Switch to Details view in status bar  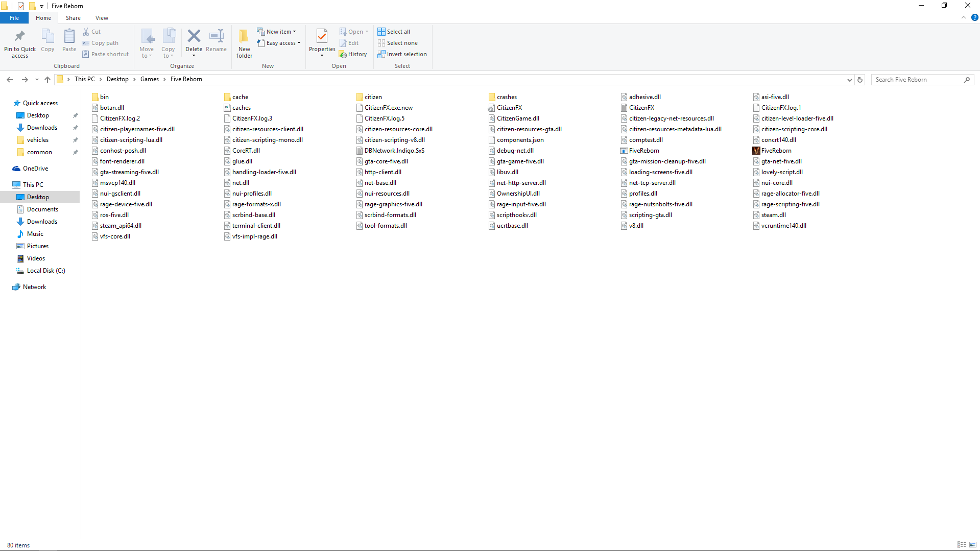tap(961, 545)
